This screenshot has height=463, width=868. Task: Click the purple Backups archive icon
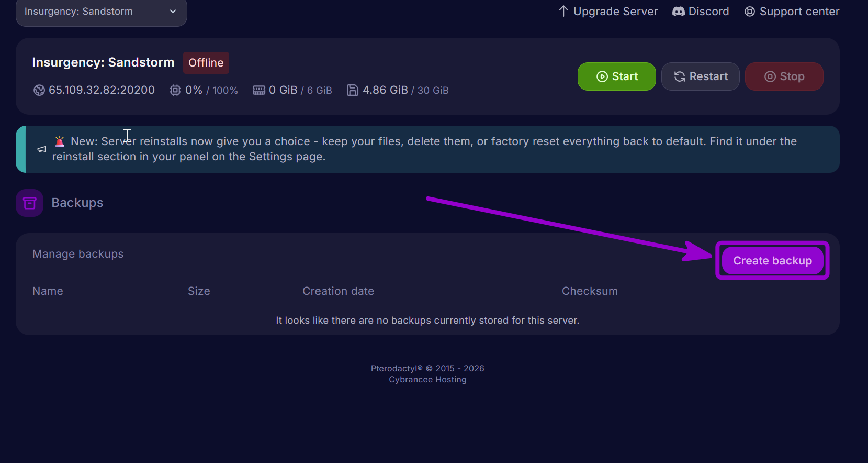[30, 203]
